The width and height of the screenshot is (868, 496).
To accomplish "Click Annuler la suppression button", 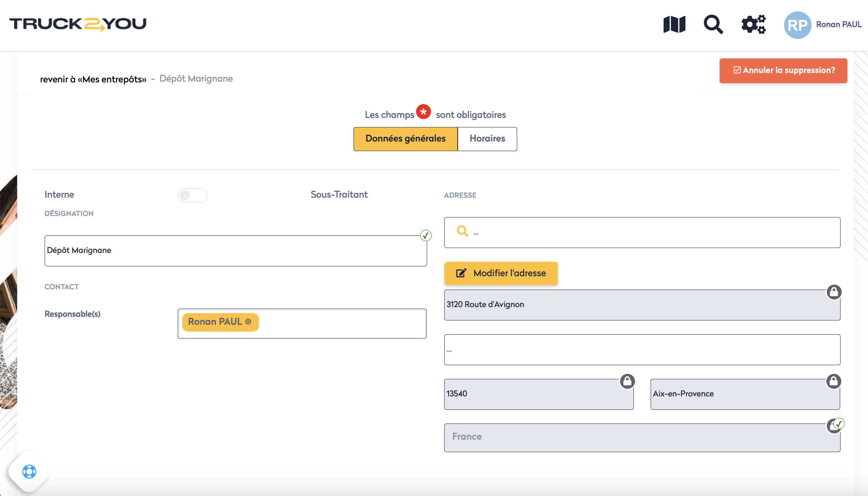I will [x=783, y=71].
